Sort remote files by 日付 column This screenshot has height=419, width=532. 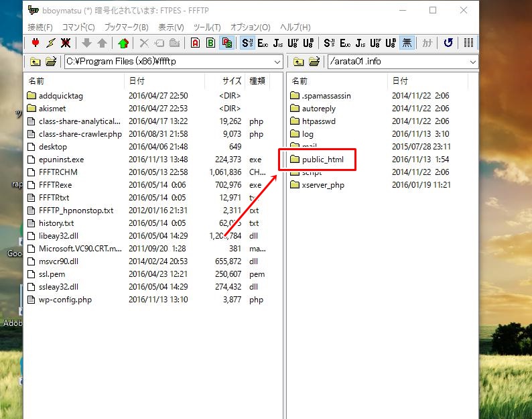coord(428,81)
